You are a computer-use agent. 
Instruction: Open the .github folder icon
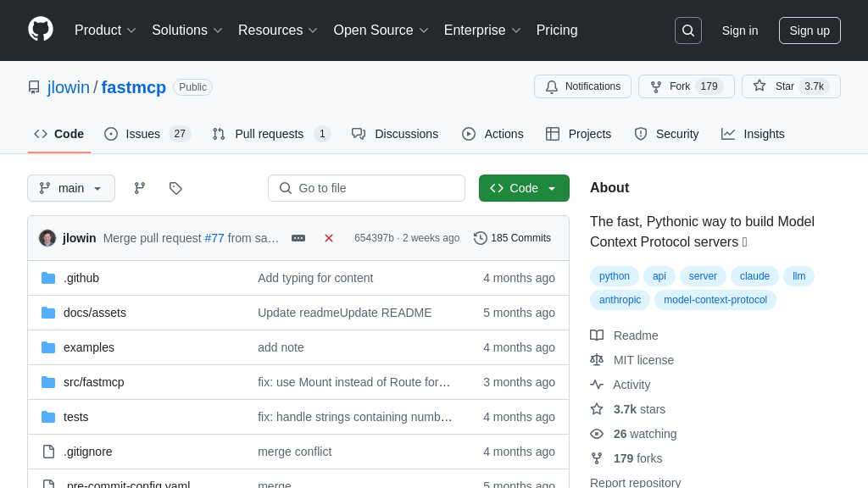(x=48, y=278)
